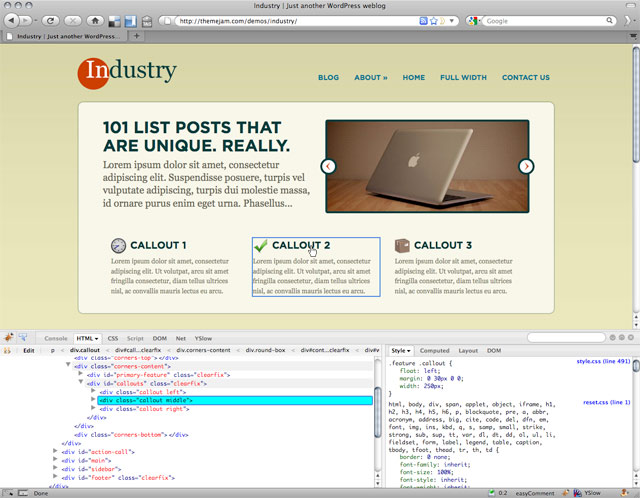Show next slide with right carousel arrow
The height and width of the screenshot is (498, 640).
pos(526,166)
